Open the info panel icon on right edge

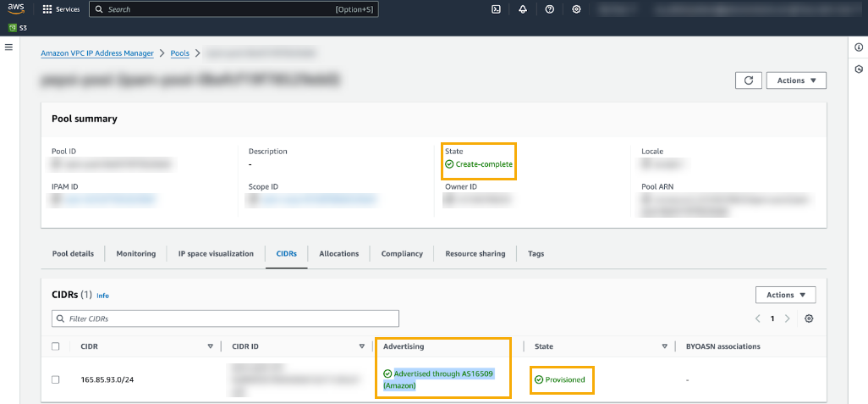pyautogui.click(x=858, y=47)
